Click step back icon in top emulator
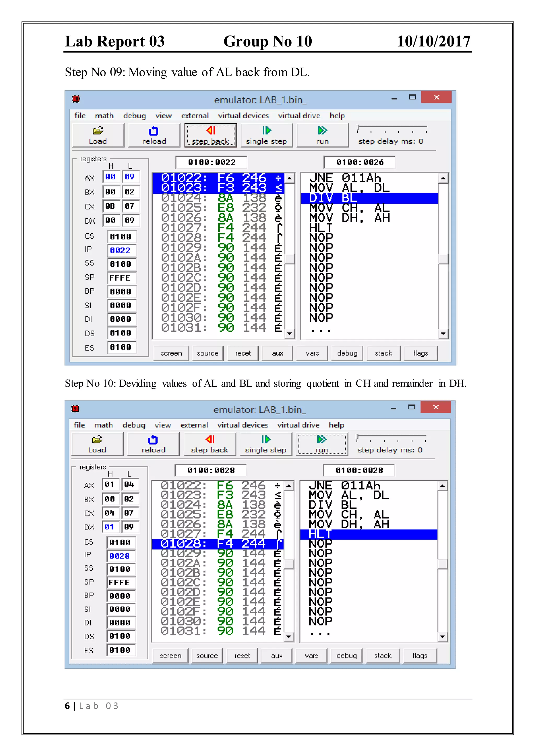This screenshot has height=756, width=535. 211,131
